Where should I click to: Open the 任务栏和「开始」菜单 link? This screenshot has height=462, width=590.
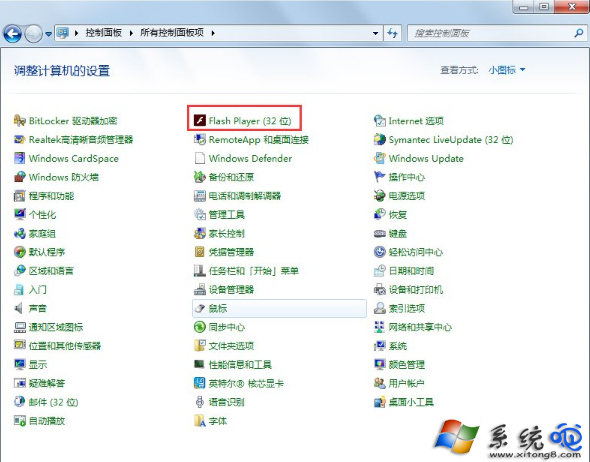(x=254, y=271)
